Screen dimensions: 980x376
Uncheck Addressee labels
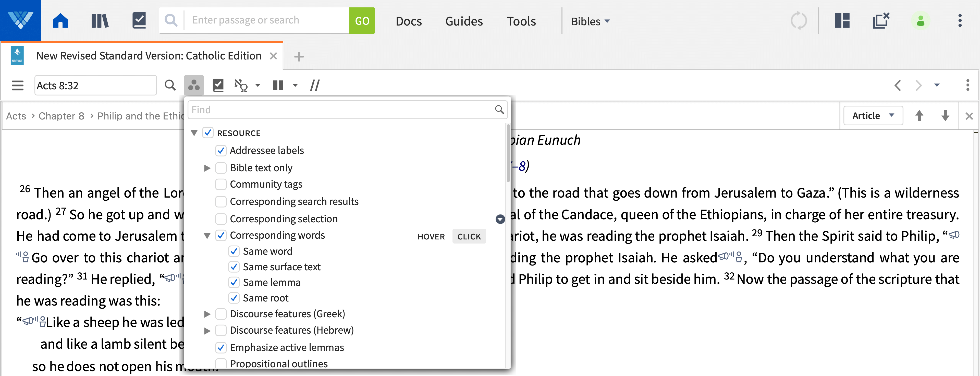pos(221,151)
